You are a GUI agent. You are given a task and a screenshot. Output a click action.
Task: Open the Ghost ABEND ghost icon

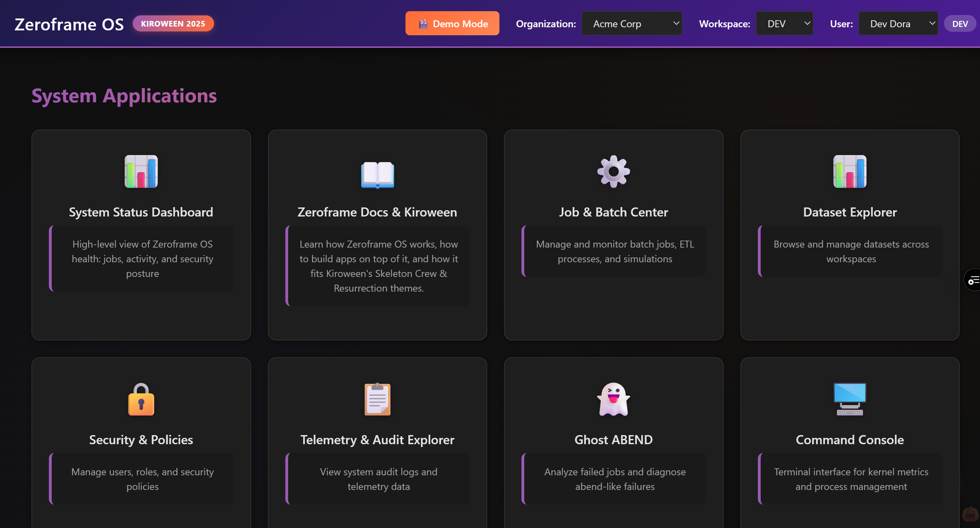coord(613,399)
